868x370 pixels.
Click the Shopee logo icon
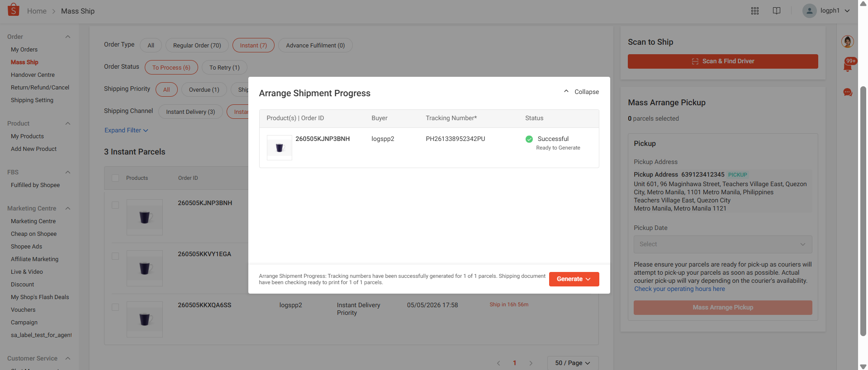click(x=14, y=10)
